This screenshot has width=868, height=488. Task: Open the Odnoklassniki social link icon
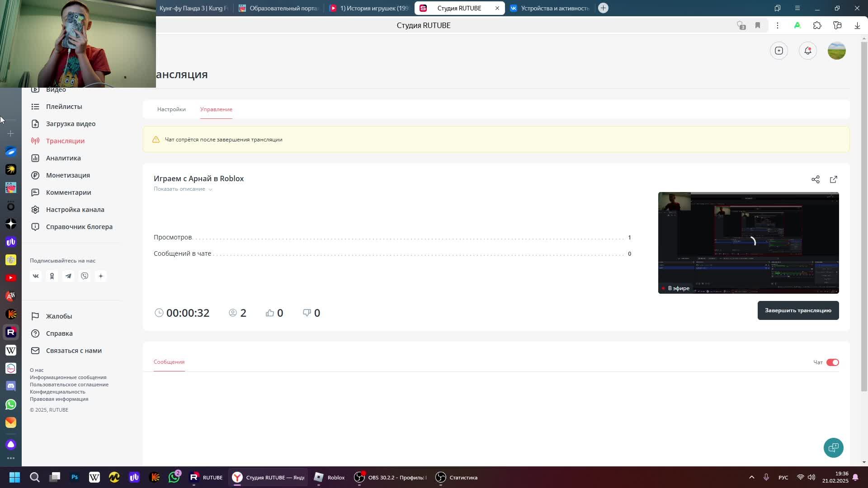click(x=52, y=276)
